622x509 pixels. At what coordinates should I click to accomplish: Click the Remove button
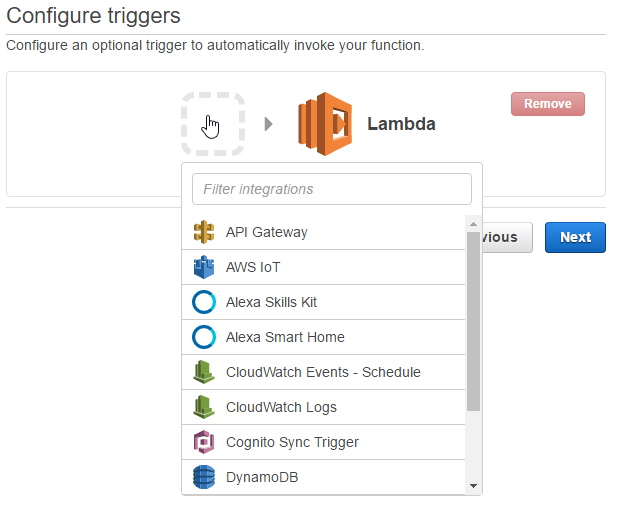(x=547, y=104)
